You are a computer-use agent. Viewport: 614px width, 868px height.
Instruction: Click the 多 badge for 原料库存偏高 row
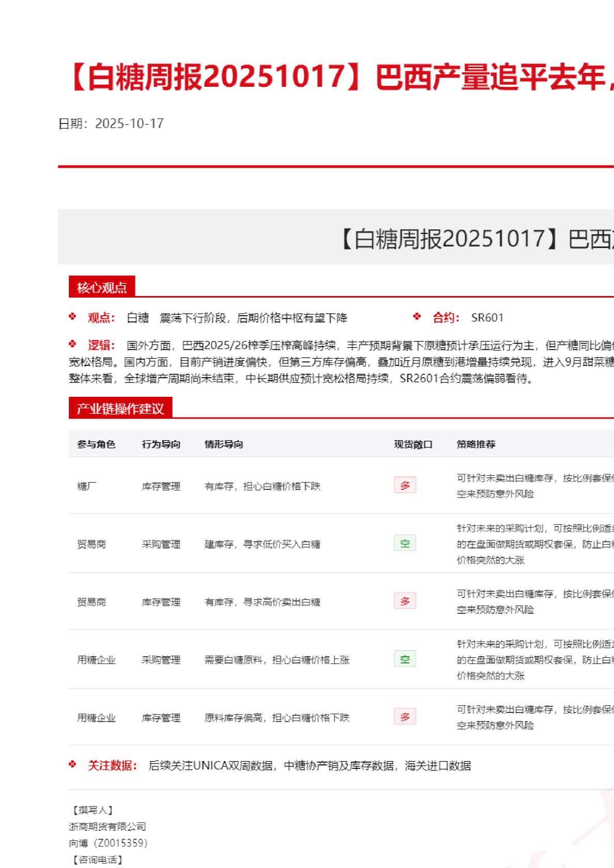pyautogui.click(x=405, y=717)
